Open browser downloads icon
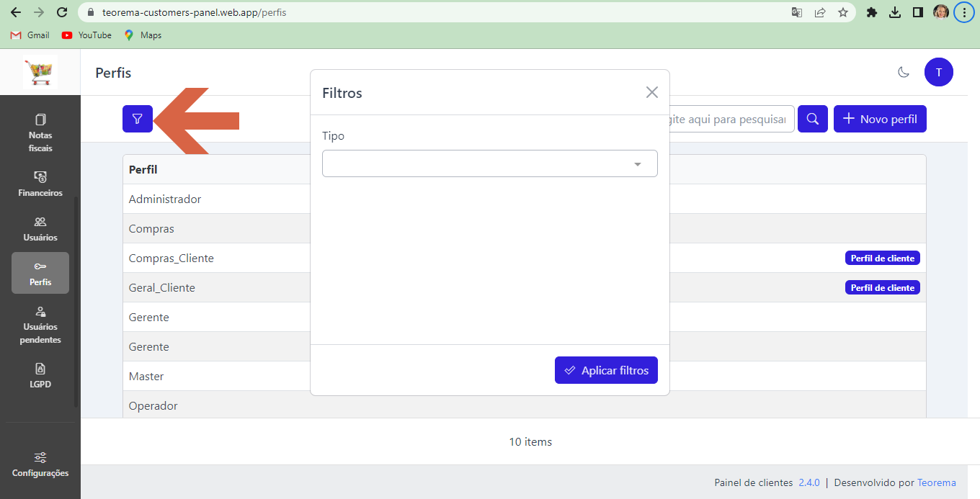 [x=895, y=12]
